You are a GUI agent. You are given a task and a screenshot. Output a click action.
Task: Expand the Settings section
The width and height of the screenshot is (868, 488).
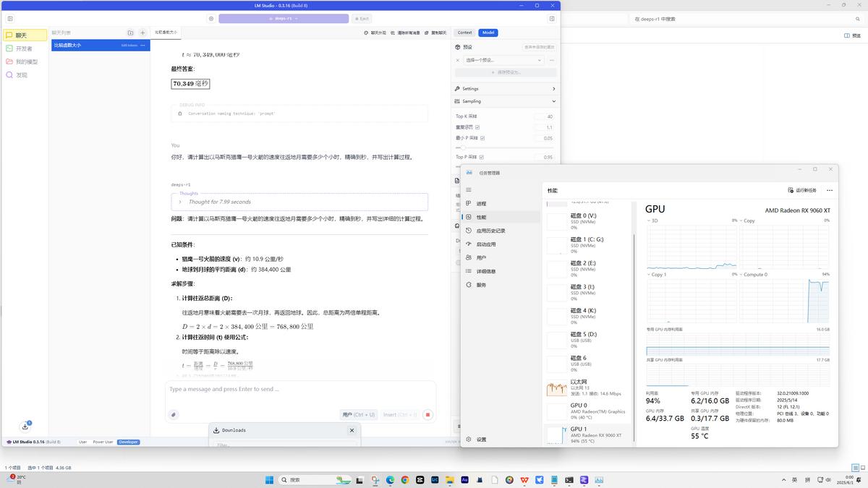coord(506,88)
